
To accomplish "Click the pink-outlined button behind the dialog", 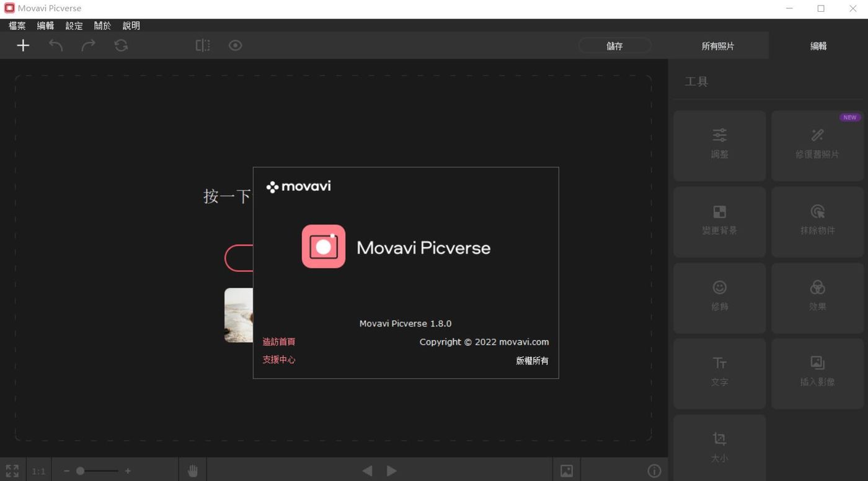I will coord(239,258).
